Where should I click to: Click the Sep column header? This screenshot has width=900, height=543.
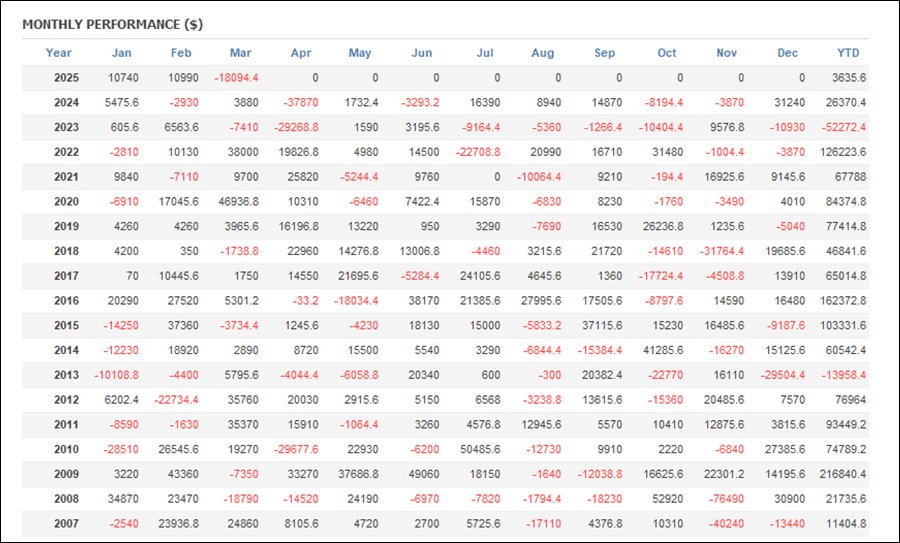coord(604,53)
